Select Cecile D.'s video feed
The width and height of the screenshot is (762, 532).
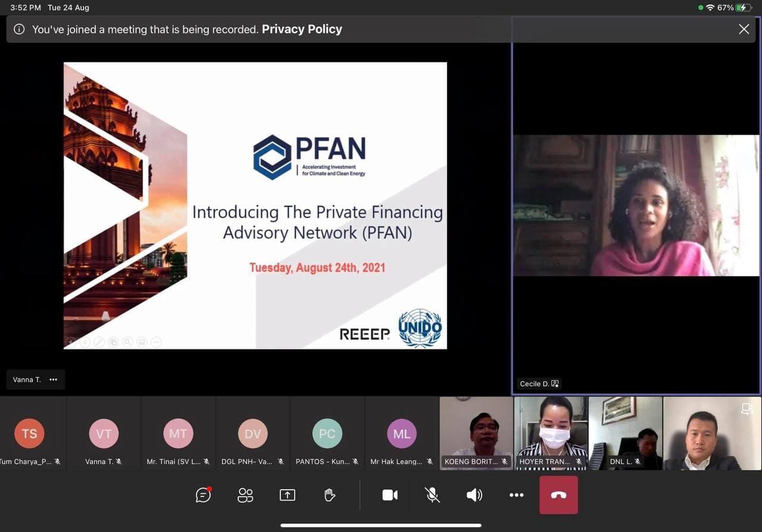636,205
